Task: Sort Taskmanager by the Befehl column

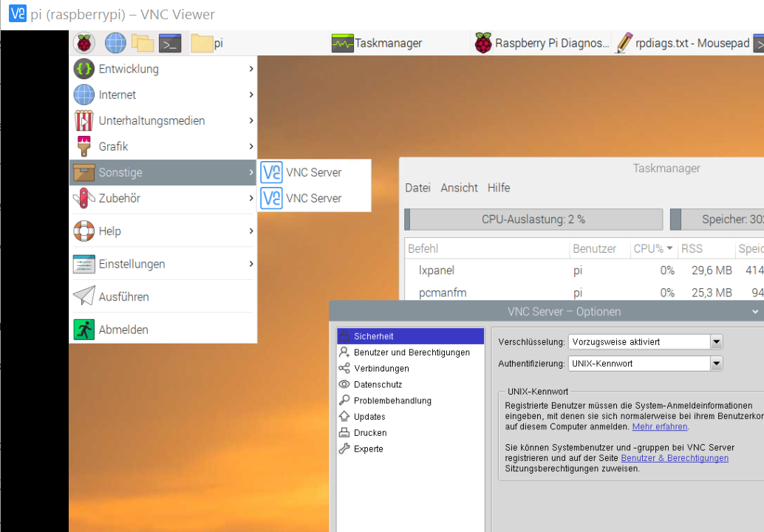Action: click(487, 248)
